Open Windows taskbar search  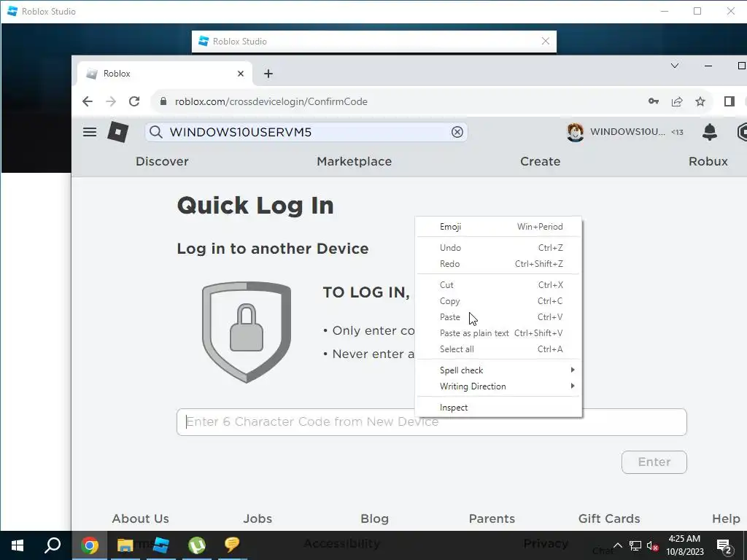click(x=53, y=545)
